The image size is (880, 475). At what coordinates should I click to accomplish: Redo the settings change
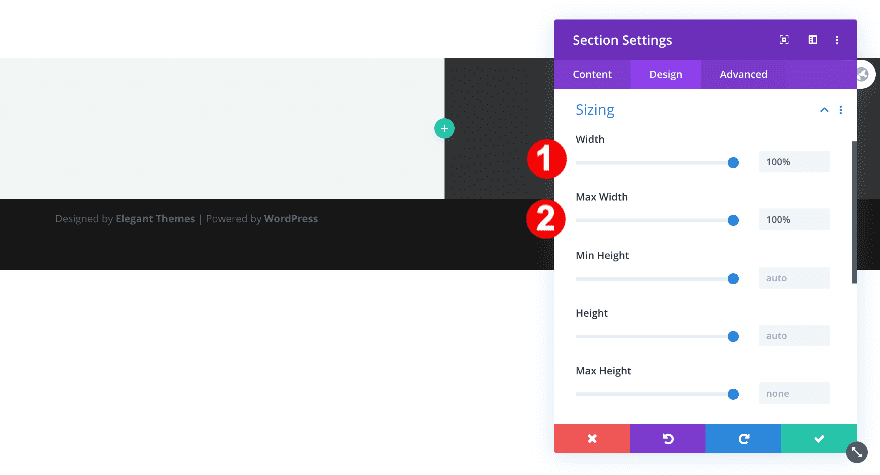[743, 439]
